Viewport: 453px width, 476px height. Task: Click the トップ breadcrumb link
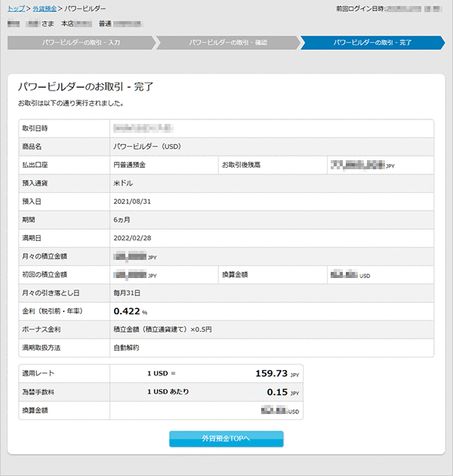(x=16, y=8)
